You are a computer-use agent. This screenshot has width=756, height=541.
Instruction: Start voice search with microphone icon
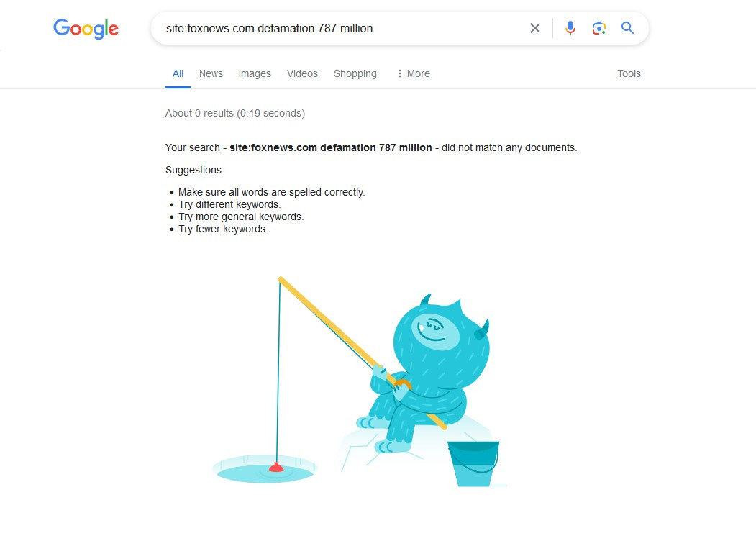pyautogui.click(x=570, y=29)
